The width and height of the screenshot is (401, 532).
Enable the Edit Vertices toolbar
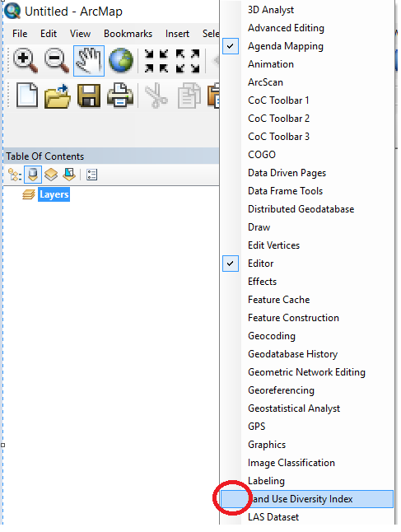307,245
